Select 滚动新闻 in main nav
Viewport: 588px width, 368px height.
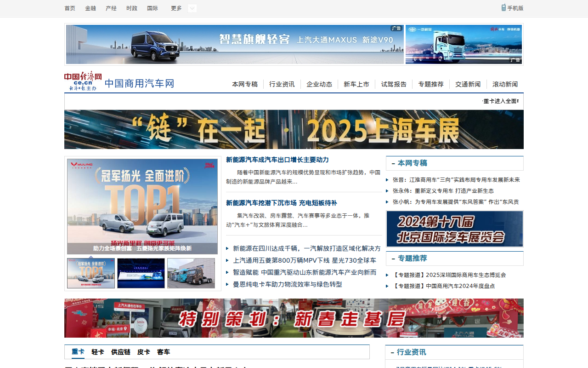[505, 84]
